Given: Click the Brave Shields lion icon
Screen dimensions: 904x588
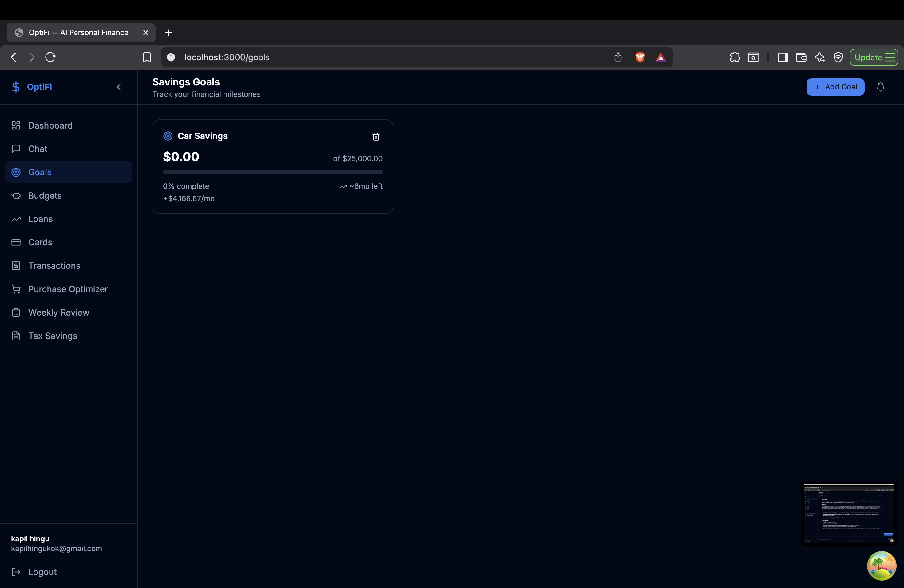Looking at the screenshot, I should tap(640, 57).
